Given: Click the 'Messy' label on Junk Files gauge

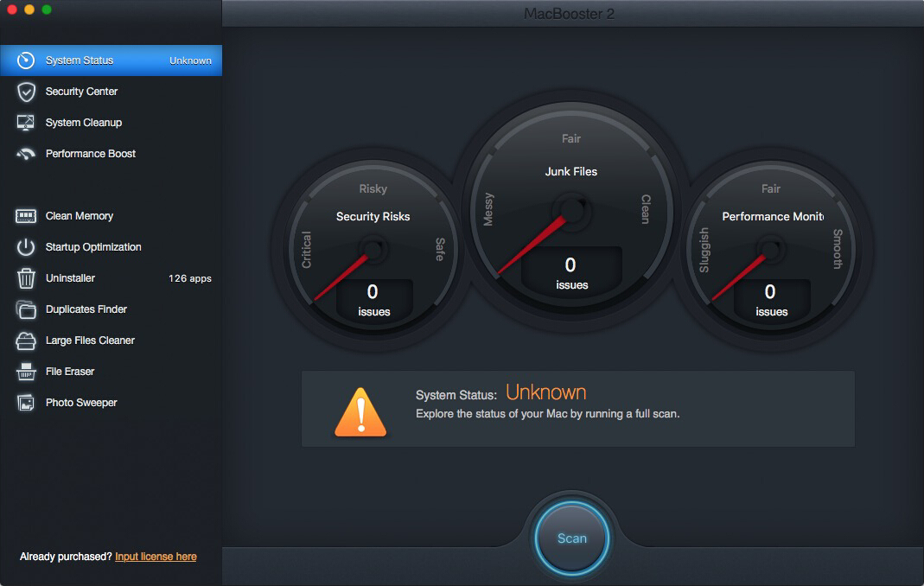Looking at the screenshot, I should click(x=488, y=209).
